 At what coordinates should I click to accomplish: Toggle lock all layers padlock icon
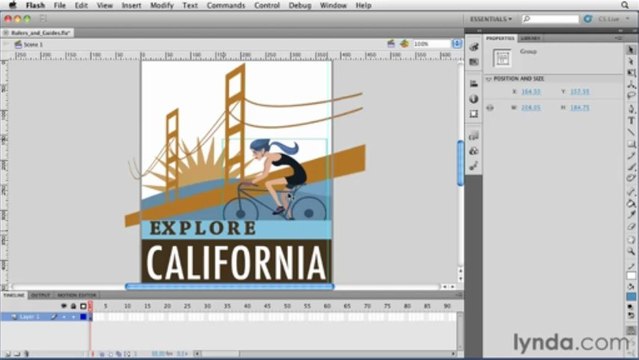coord(73,306)
